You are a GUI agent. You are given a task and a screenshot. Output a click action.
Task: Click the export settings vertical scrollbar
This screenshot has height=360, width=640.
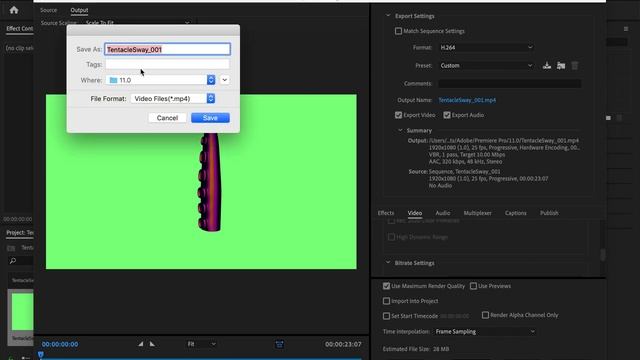click(602, 254)
